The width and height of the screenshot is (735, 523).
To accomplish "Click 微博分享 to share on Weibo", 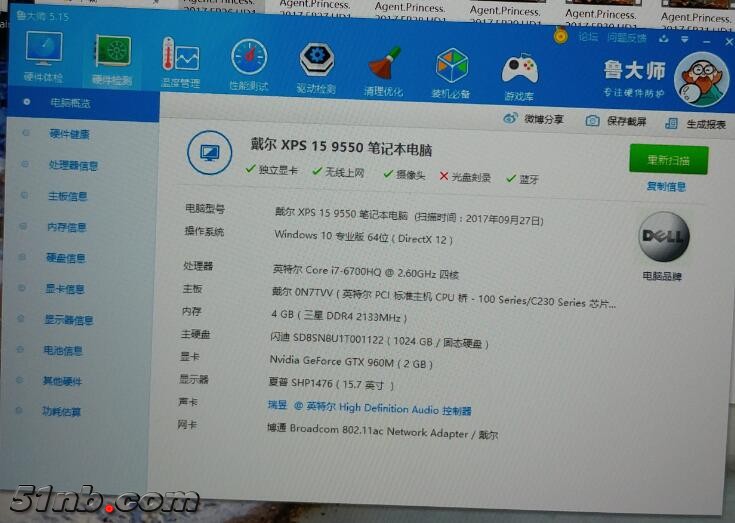I will pyautogui.click(x=535, y=120).
